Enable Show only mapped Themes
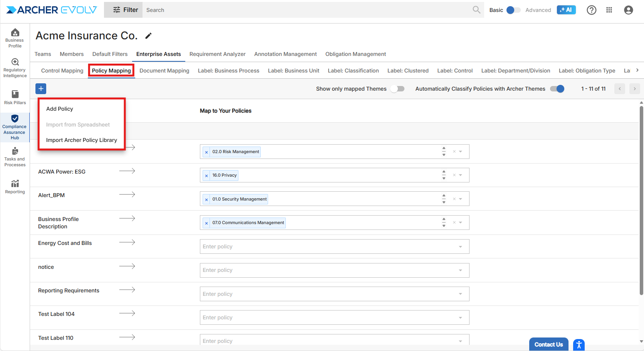The width and height of the screenshot is (644, 351). [x=397, y=89]
